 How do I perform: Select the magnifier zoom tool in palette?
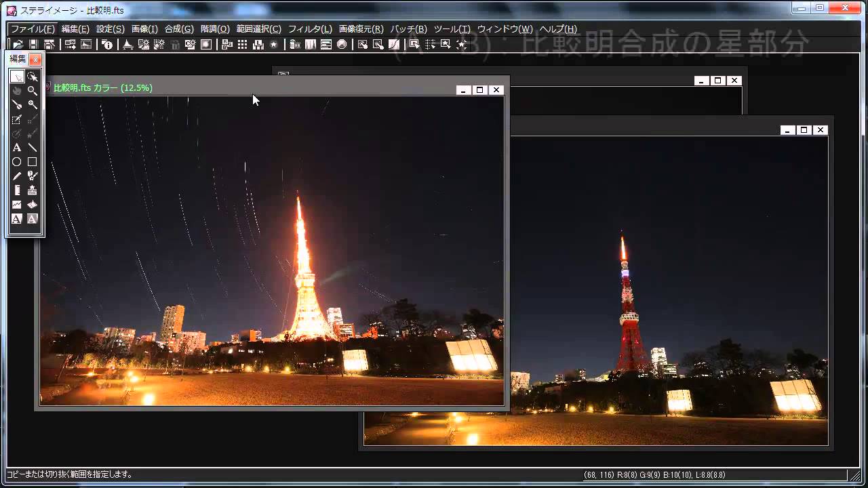coord(32,90)
